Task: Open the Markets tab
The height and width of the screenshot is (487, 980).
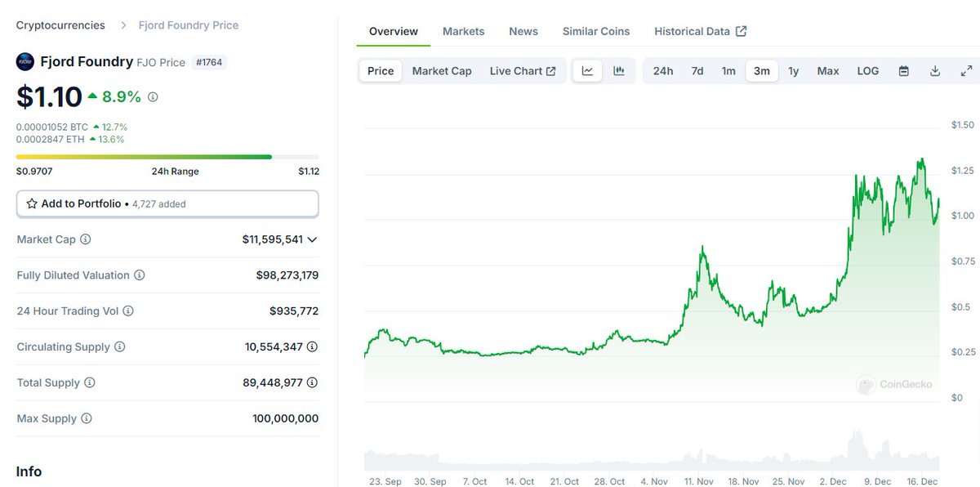Action: pyautogui.click(x=464, y=31)
